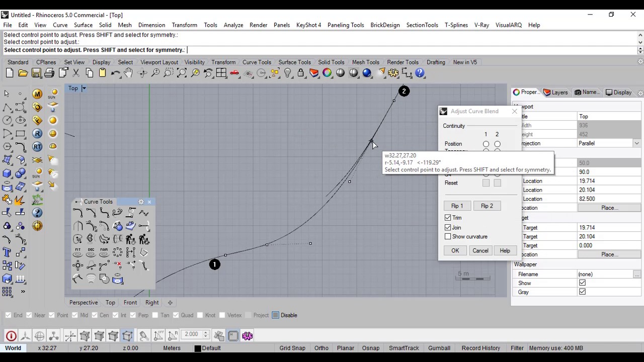The image size is (644, 362).
Task: Open a file with folder icon
Action: (x=23, y=73)
